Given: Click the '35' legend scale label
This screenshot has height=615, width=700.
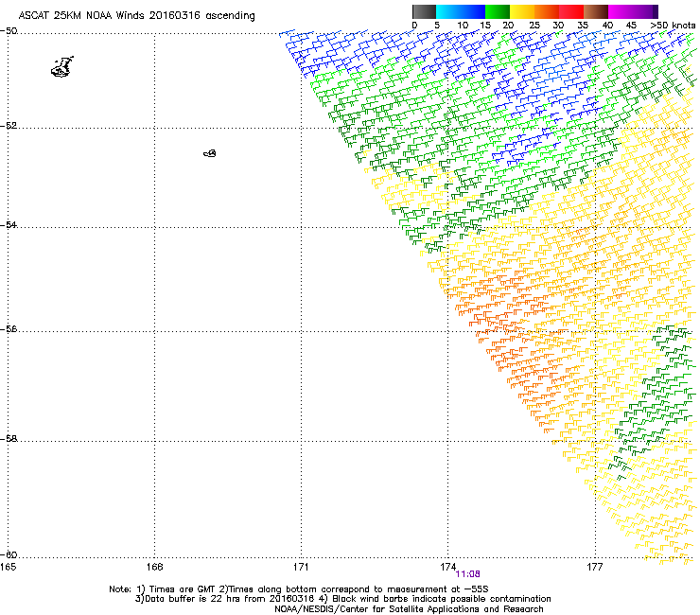Looking at the screenshot, I should [x=583, y=26].
